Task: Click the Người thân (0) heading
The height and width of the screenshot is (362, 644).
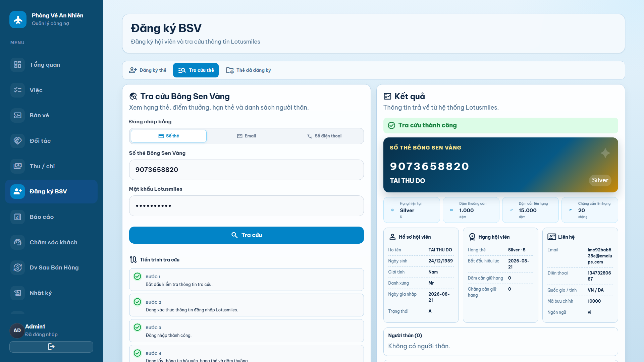Action: (x=405, y=336)
